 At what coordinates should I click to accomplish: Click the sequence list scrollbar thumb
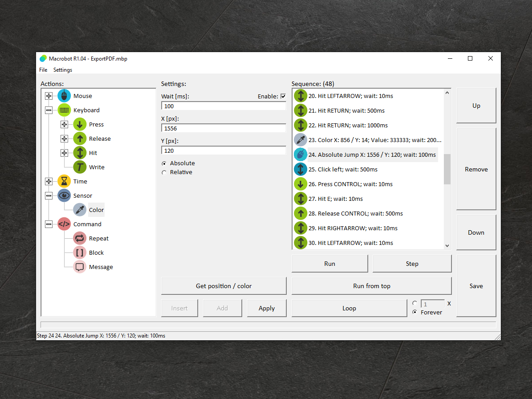pos(447,169)
